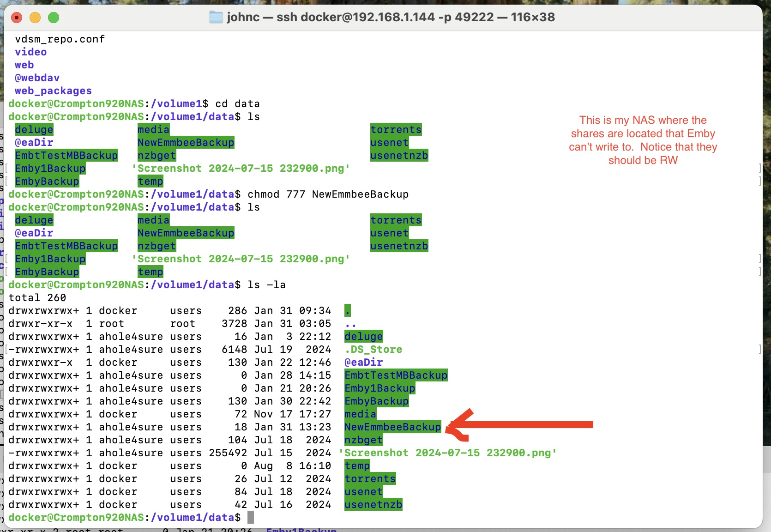Click the timestamp 'Jan 31 09:34'
The height and width of the screenshot is (532, 771).
pyautogui.click(x=293, y=311)
